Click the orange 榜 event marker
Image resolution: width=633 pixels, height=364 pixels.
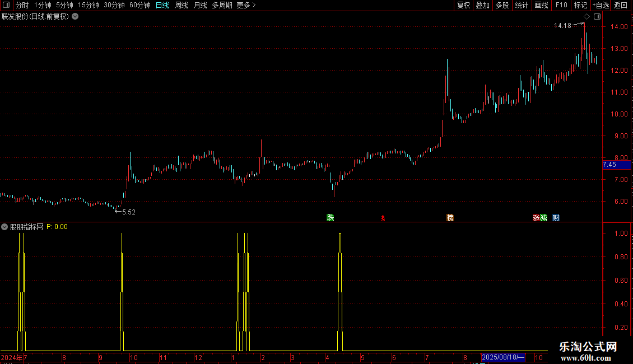tap(450, 217)
